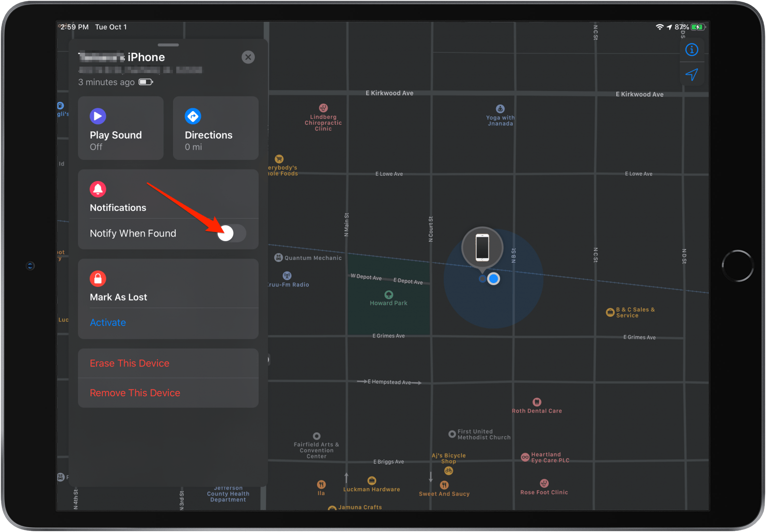The image size is (766, 532).
Task: Tap the Quantum Mechanic map marker
Action: (278, 258)
